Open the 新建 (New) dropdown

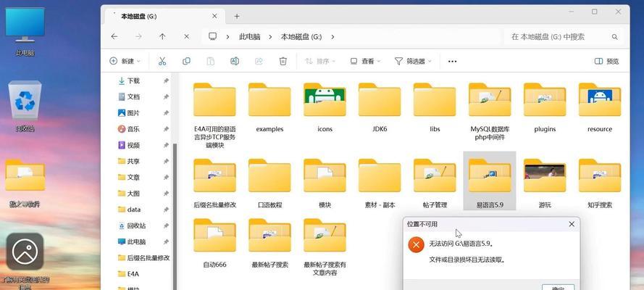point(125,61)
